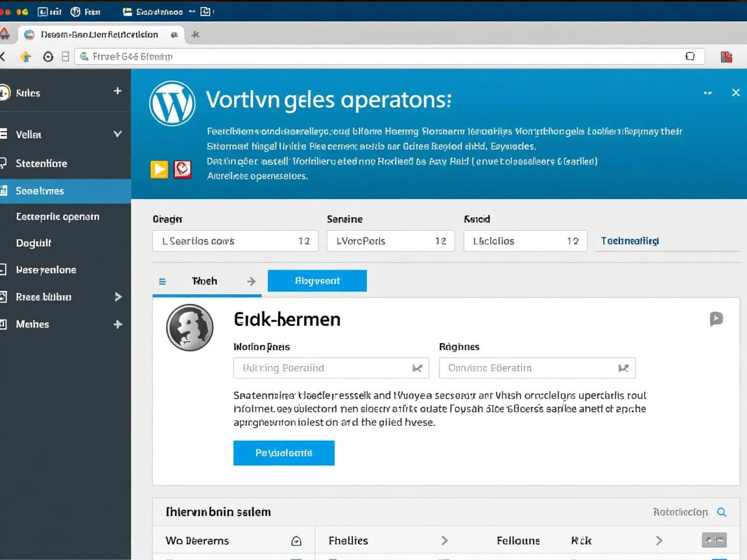
Task: Click the search magnifier beside Rotoclicolon
Action: pos(721,512)
